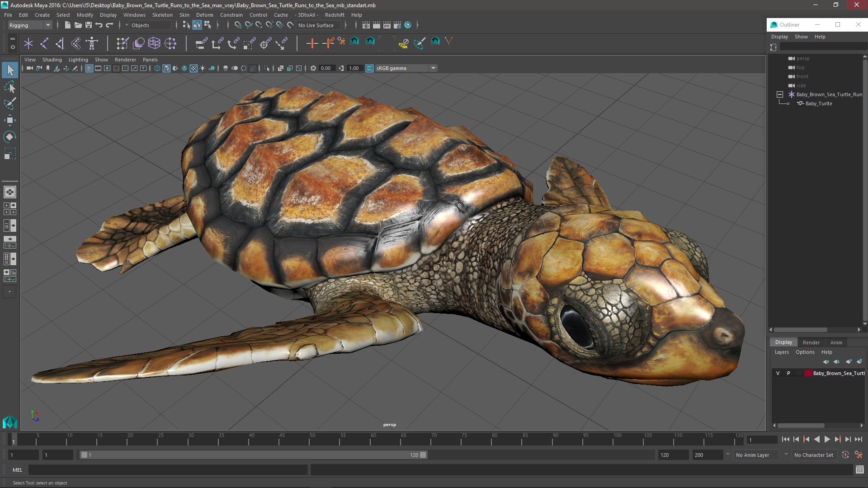Choose the Rotate tool in toolbox

click(x=10, y=137)
